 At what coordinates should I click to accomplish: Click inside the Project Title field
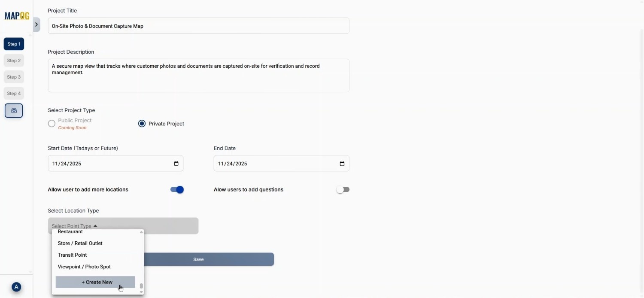tap(198, 26)
